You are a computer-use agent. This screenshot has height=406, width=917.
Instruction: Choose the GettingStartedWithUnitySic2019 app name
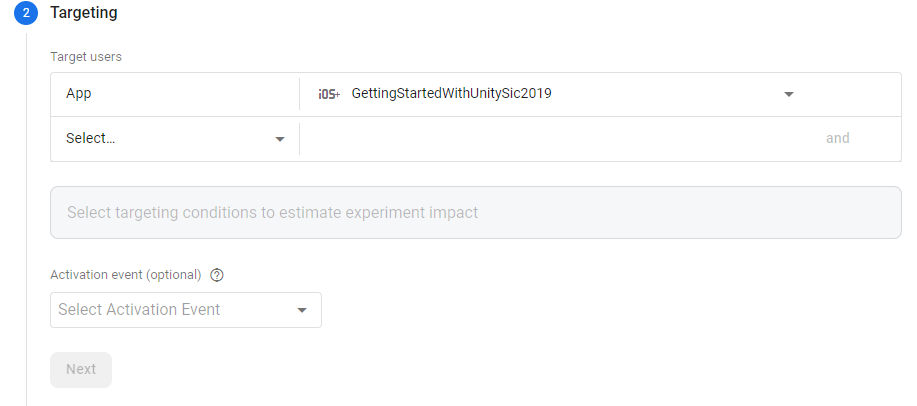pyautogui.click(x=451, y=94)
